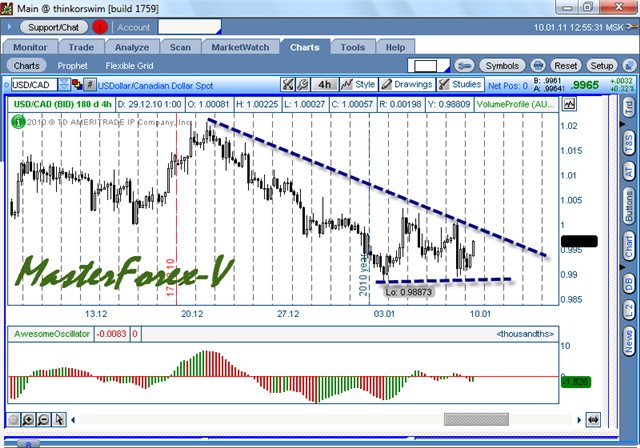Click the green info icon on chart
This screenshot has width=640, height=448.
click(18, 122)
